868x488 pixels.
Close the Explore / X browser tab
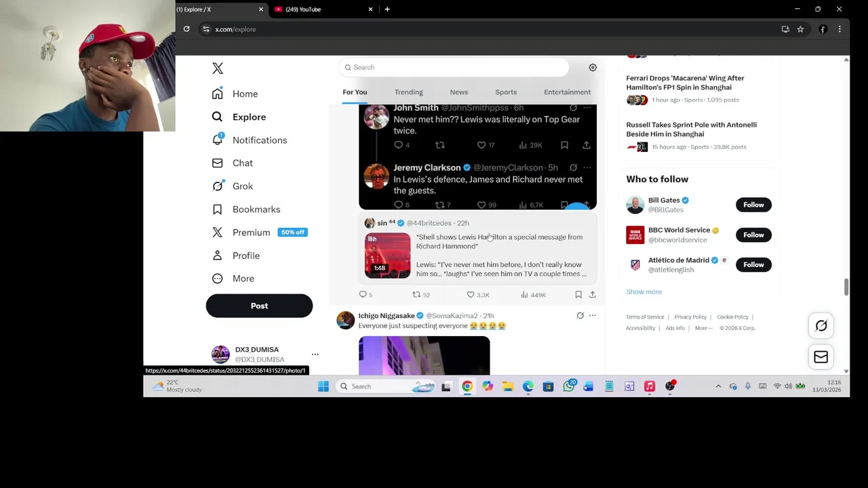click(261, 9)
